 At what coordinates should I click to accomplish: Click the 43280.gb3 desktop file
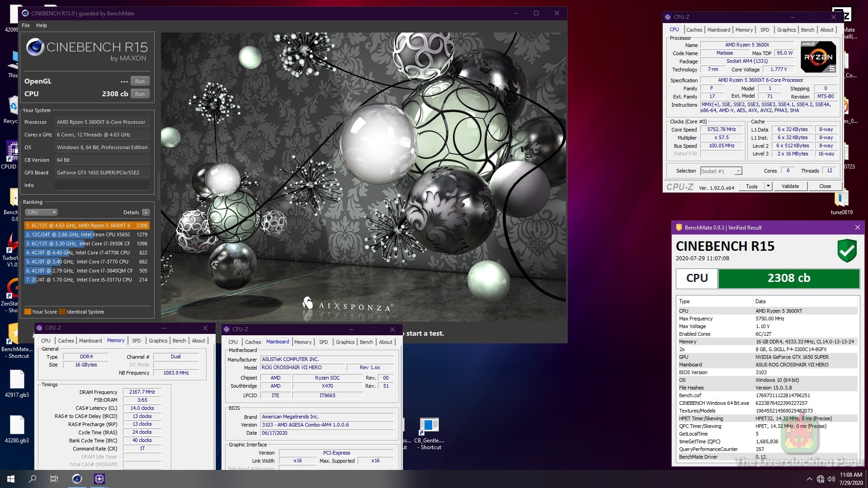[x=17, y=426]
